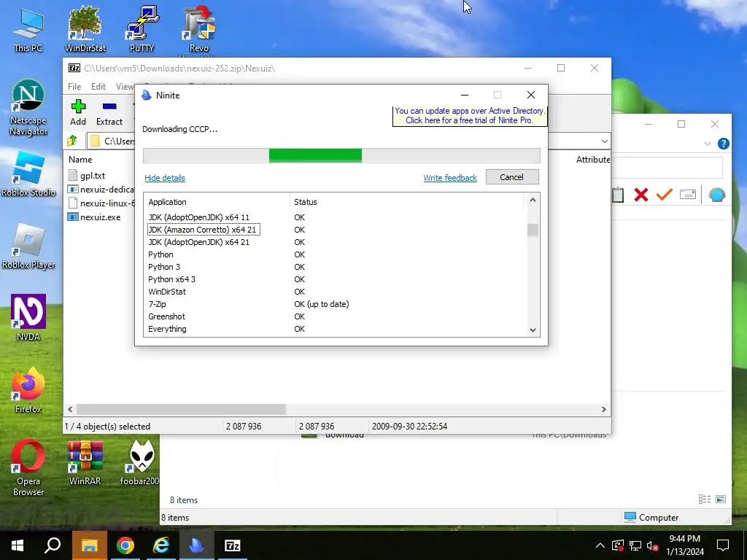Click Application column header in Ninite

(x=218, y=202)
